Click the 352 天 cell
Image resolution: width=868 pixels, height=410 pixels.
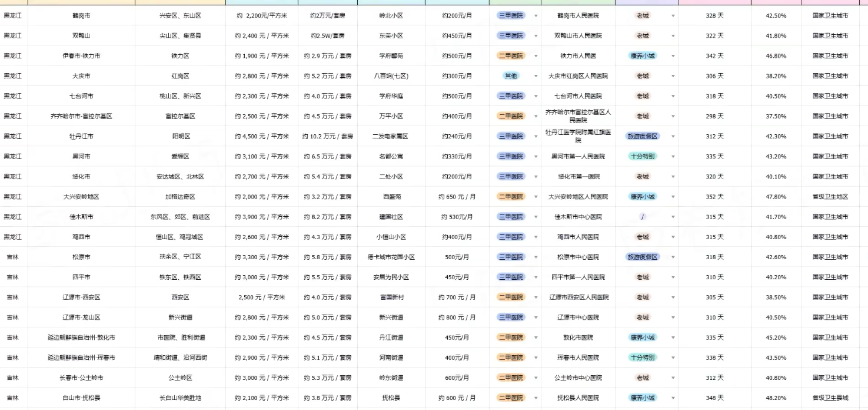point(714,197)
